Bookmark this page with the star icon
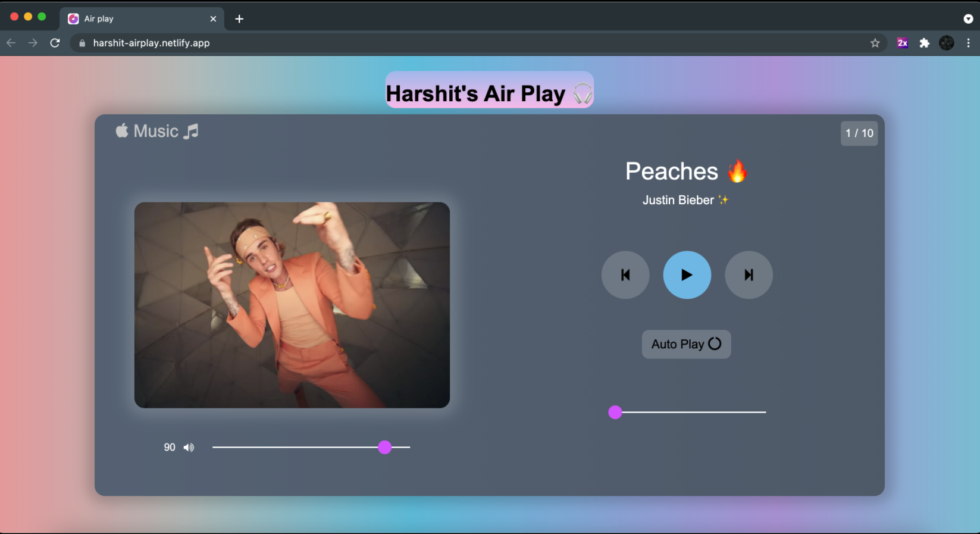The height and width of the screenshot is (534, 980). tap(875, 43)
